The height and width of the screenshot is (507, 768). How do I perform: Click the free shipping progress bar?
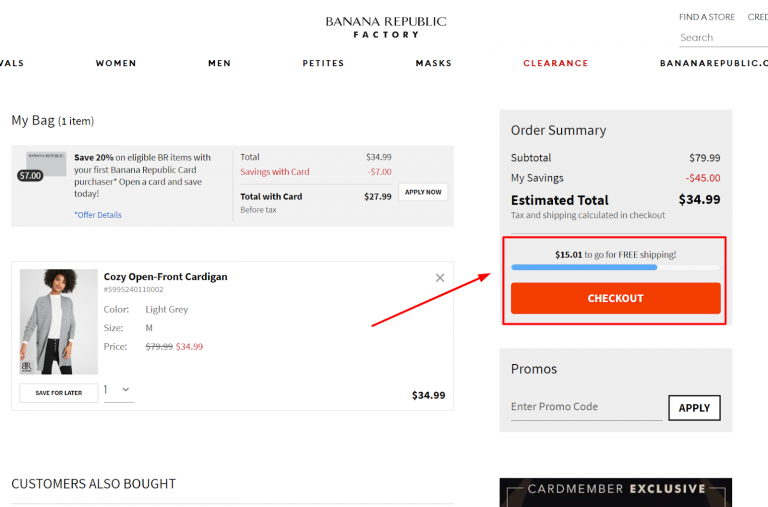616,267
